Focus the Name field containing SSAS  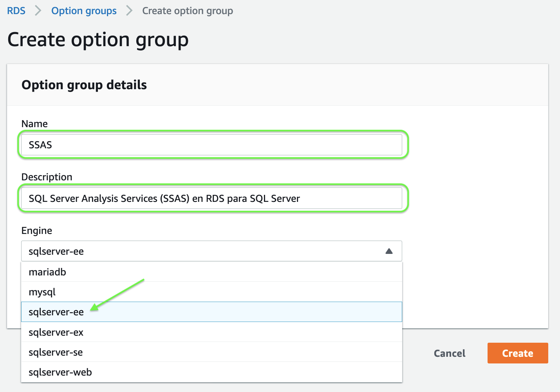211,145
